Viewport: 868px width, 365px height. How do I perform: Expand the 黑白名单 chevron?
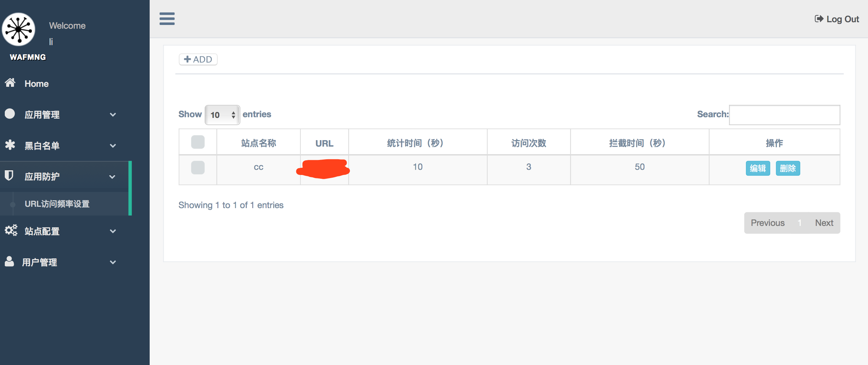point(113,146)
